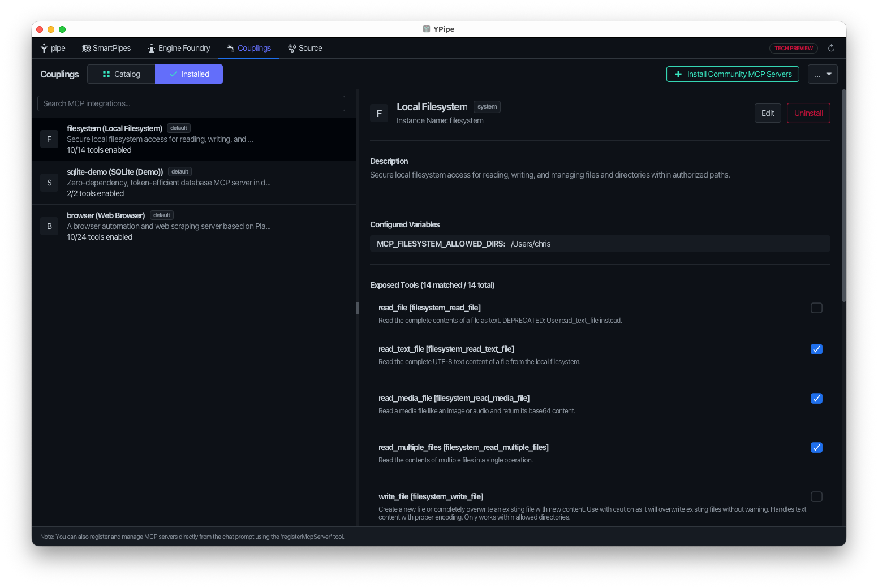Click the SmartPipes tab icon

86,49
